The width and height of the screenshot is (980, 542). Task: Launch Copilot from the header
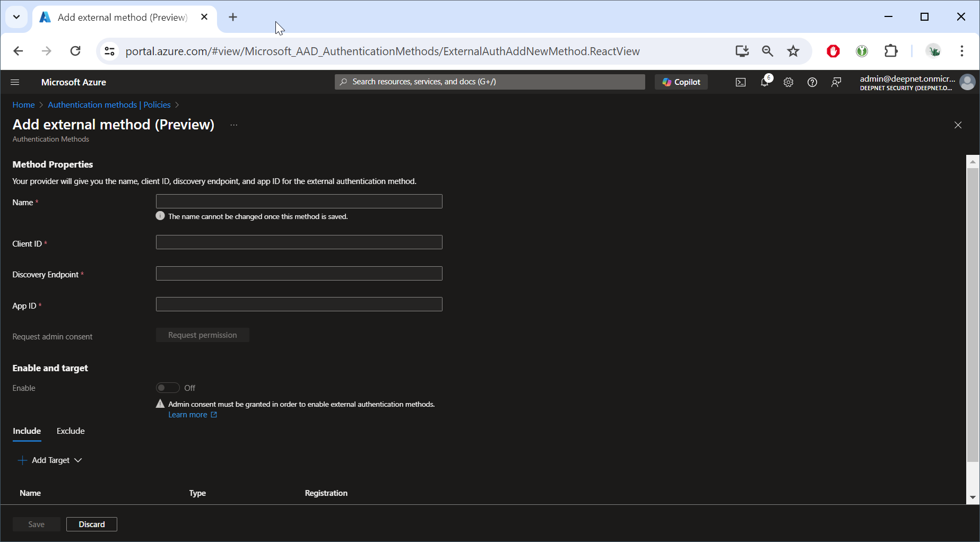pyautogui.click(x=681, y=82)
